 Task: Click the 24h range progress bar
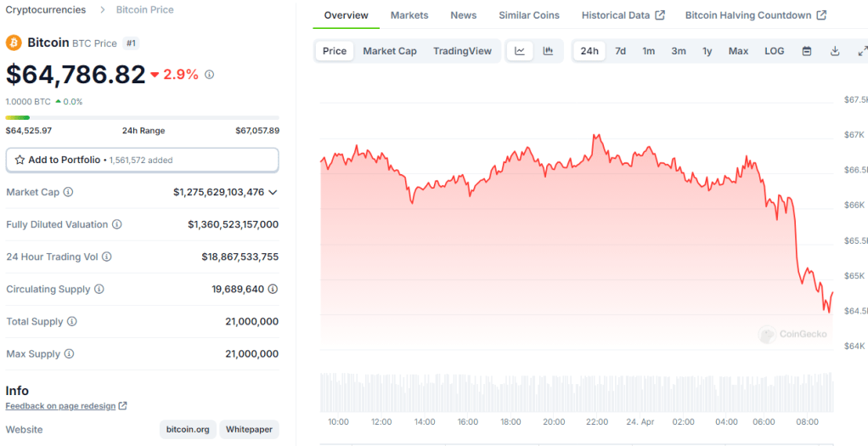pyautogui.click(x=142, y=117)
